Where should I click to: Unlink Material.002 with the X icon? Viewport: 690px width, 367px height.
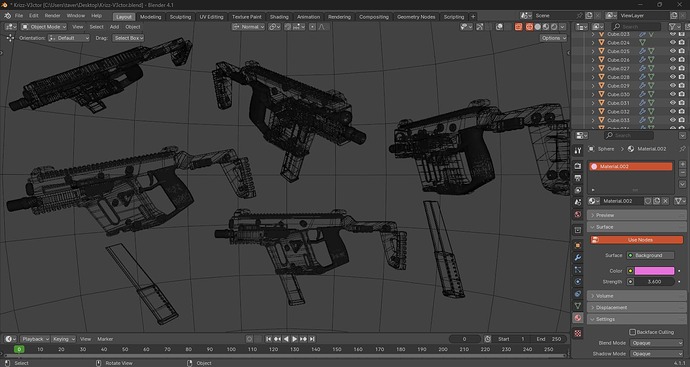click(x=665, y=201)
